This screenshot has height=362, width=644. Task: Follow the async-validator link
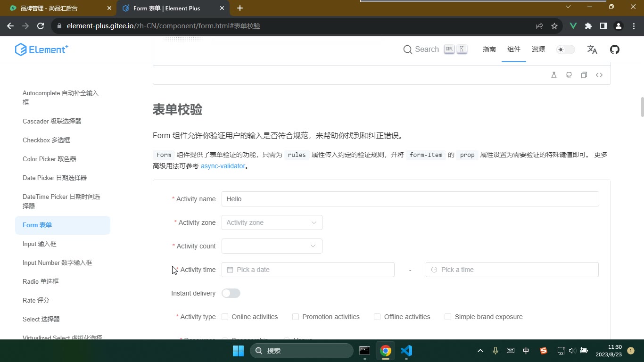click(x=223, y=166)
